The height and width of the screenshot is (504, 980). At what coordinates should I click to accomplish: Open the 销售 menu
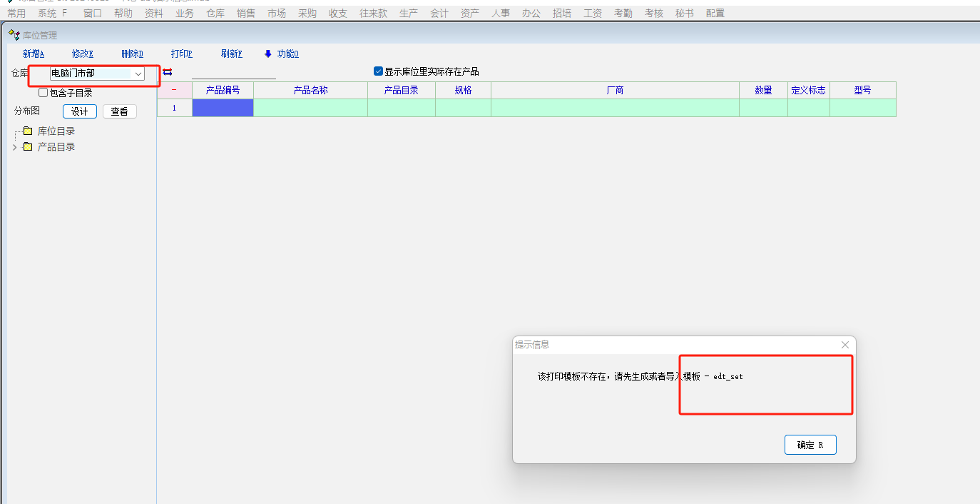click(246, 14)
